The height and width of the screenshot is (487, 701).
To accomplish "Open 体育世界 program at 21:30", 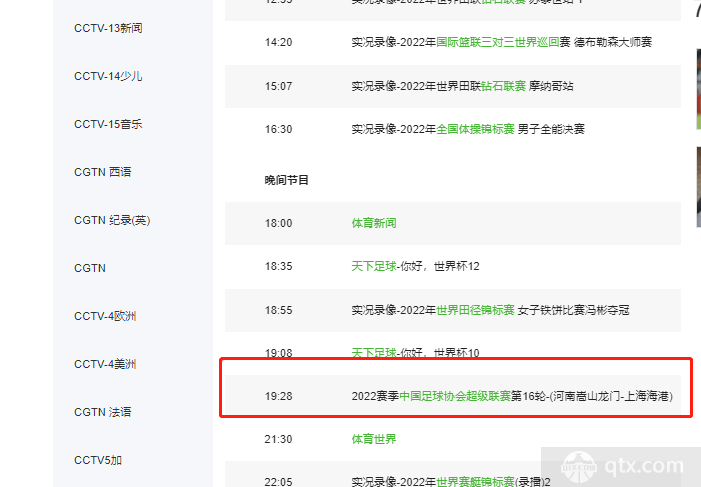I will tap(374, 439).
